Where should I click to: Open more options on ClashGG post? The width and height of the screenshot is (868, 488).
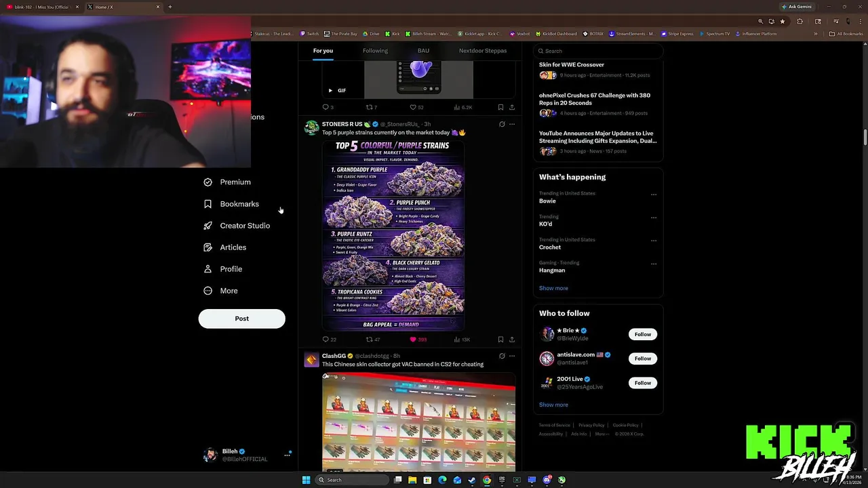click(512, 356)
